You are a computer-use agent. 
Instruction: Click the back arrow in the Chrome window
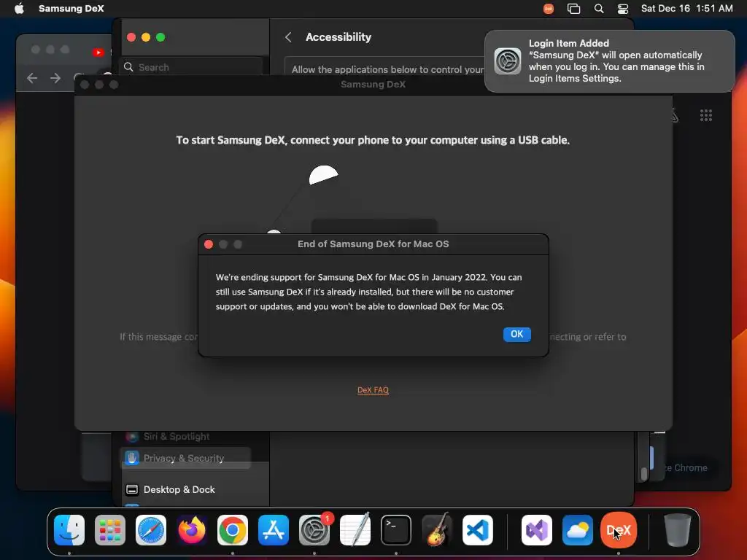tap(32, 78)
